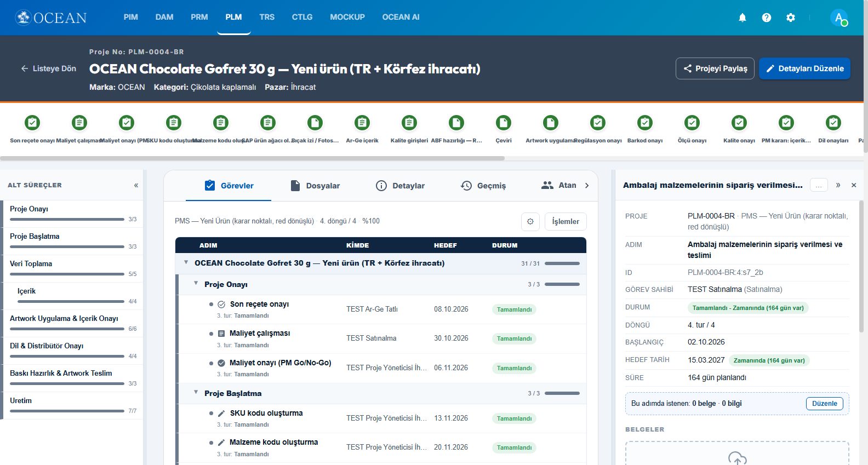Image resolution: width=868 pixels, height=465 pixels.
Task: Expand the detail panel with double chevron
Action: click(x=838, y=185)
